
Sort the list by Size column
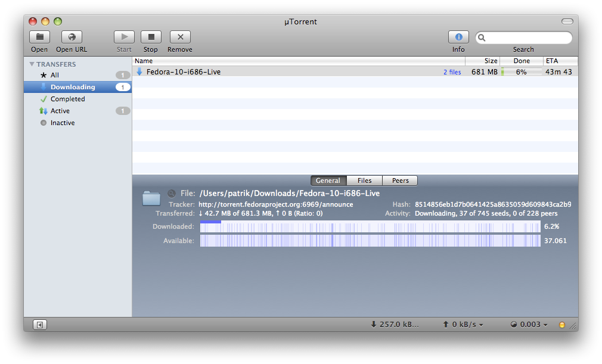coord(483,61)
